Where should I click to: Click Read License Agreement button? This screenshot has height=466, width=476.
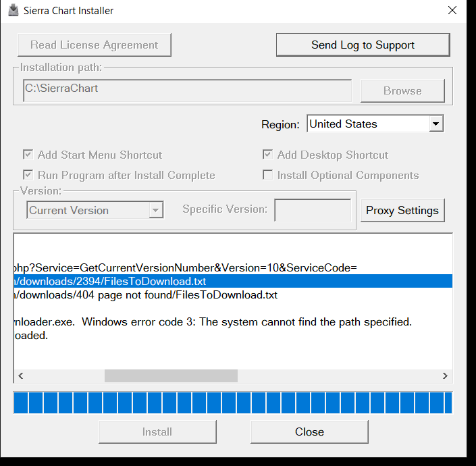[x=95, y=45]
